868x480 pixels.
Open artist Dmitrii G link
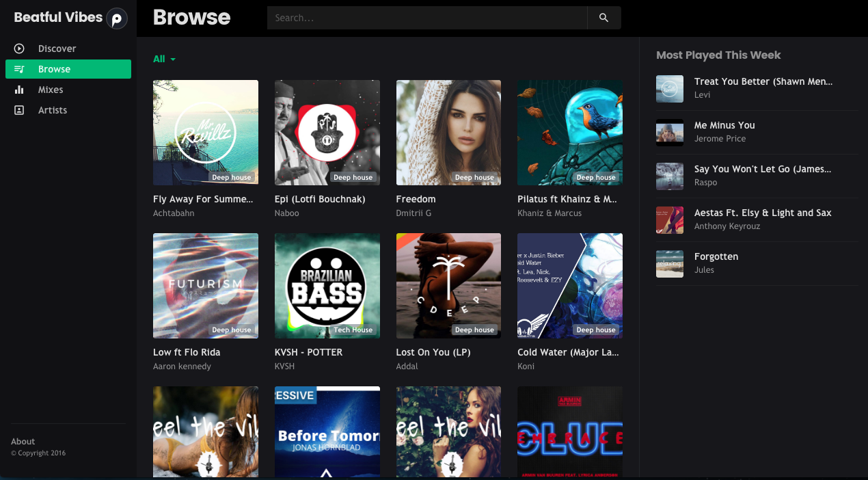(x=413, y=213)
